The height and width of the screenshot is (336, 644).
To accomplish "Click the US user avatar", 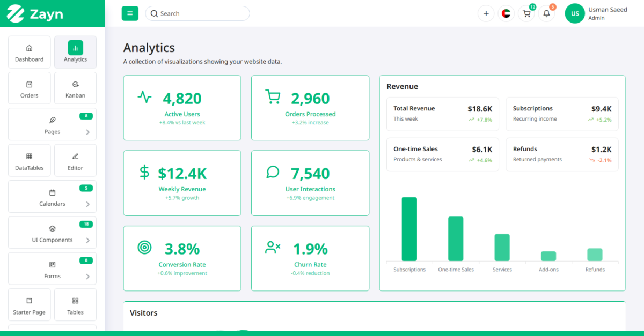I will click(x=575, y=13).
